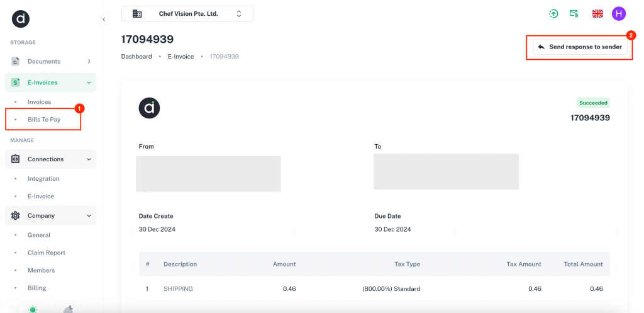Go to Dashboard via the breadcrumb link

tap(136, 56)
